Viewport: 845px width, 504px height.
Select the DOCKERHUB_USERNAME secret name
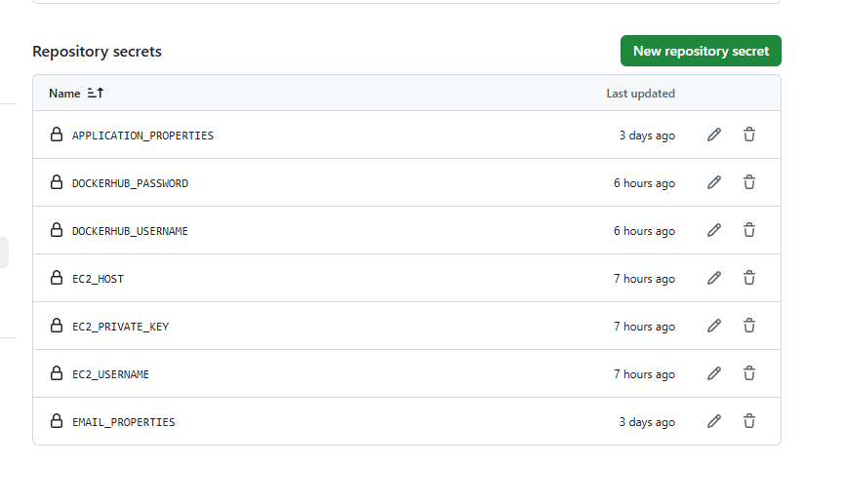coord(130,231)
